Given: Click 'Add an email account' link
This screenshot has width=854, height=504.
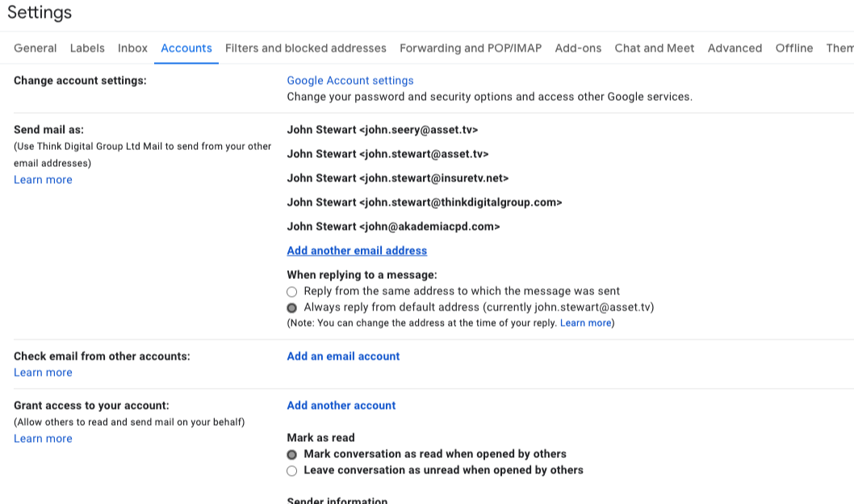Looking at the screenshot, I should [343, 356].
